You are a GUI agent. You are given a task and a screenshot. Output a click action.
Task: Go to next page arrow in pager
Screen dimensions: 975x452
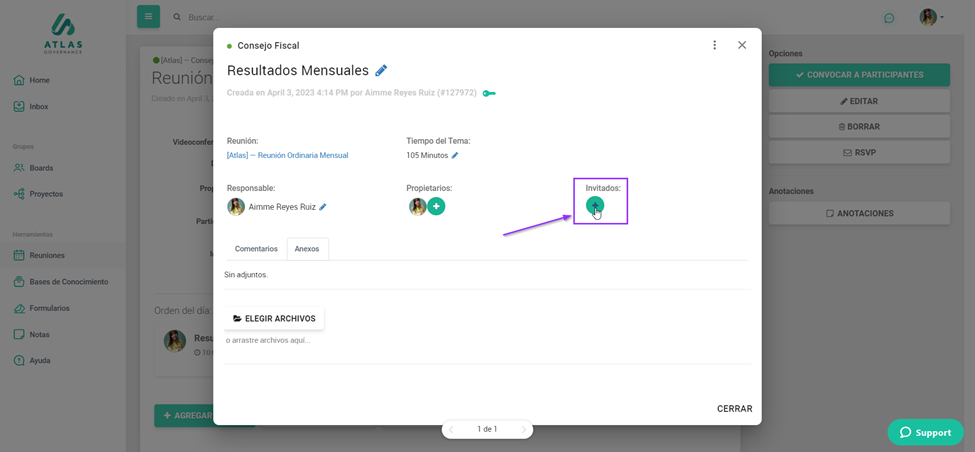click(523, 429)
